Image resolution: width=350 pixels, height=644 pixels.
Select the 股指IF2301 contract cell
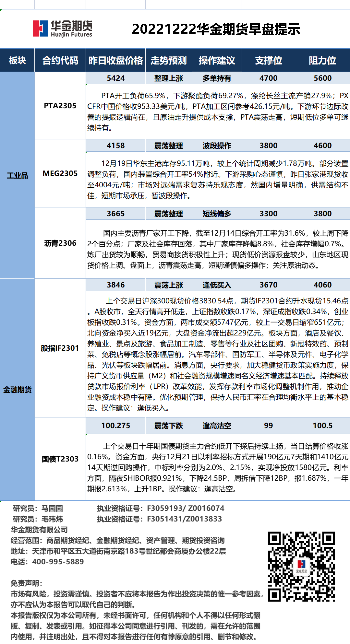coord(60,348)
